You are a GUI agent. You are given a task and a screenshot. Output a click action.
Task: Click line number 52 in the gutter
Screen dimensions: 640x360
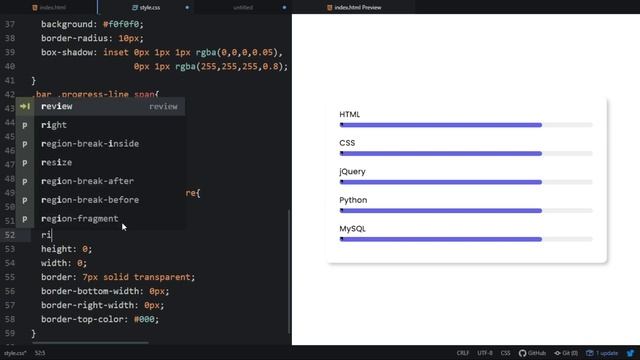[x=10, y=235]
